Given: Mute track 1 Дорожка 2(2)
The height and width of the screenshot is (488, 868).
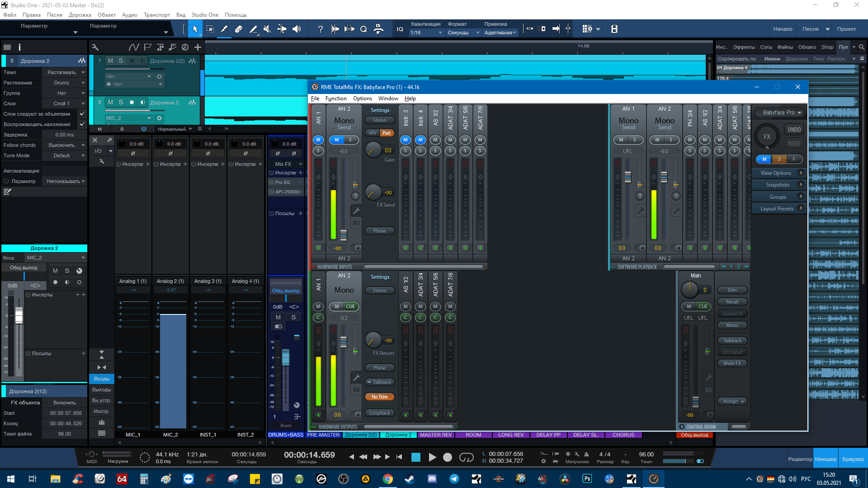Looking at the screenshot, I should pyautogui.click(x=110, y=61).
